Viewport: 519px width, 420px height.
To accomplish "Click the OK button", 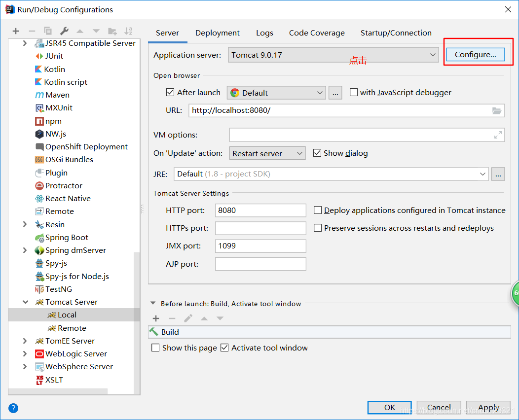I will [390, 408].
